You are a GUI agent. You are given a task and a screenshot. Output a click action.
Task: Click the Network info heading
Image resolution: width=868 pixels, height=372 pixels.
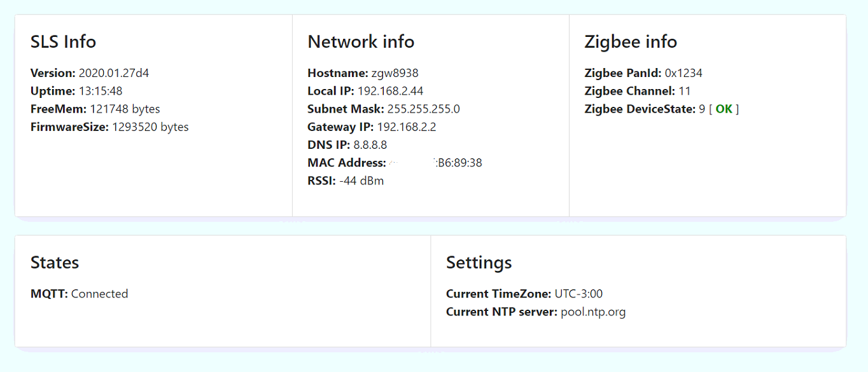coord(361,42)
